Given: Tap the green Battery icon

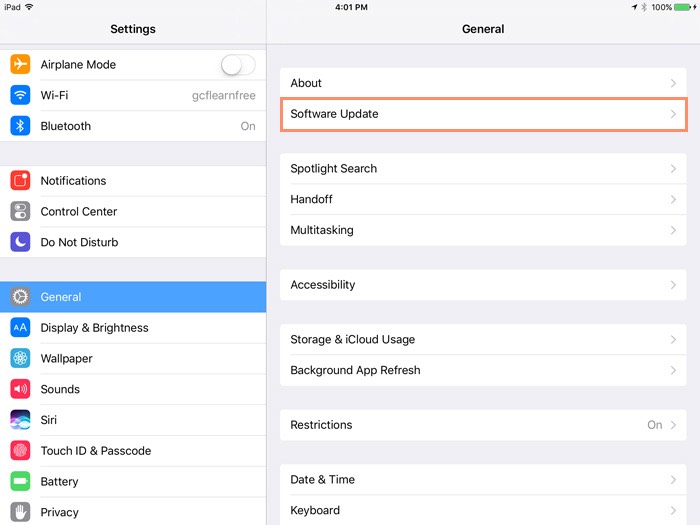Looking at the screenshot, I should point(20,482).
